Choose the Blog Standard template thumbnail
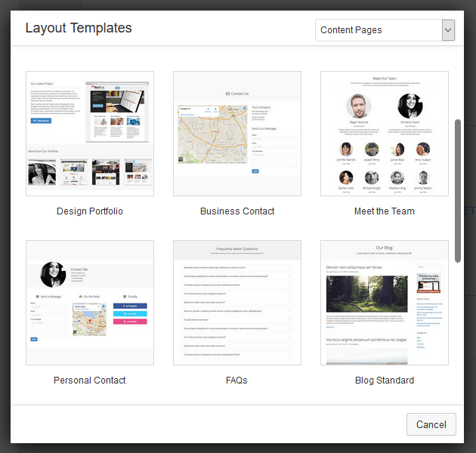This screenshot has height=453, width=476. coord(385,303)
